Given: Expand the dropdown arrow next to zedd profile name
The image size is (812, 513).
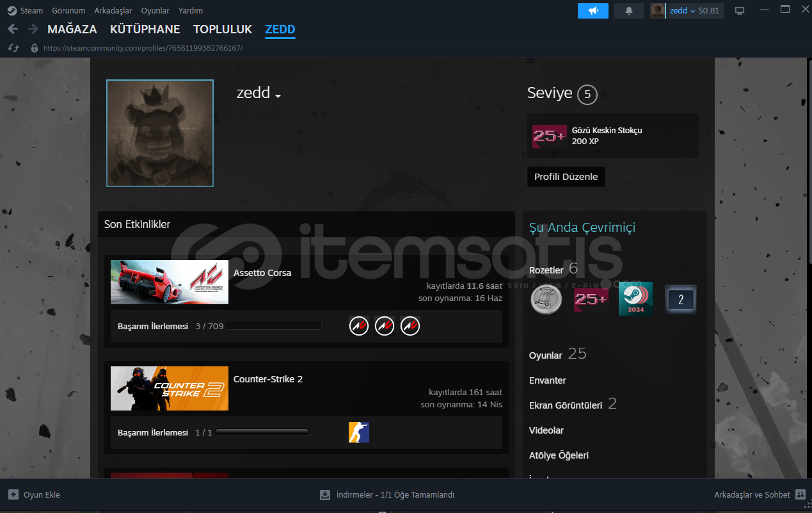Looking at the screenshot, I should pyautogui.click(x=278, y=96).
